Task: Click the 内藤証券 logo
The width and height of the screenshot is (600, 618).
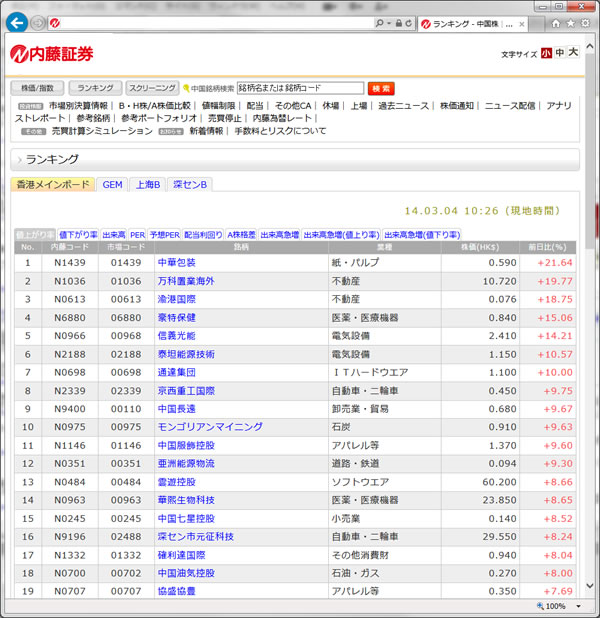Action: 52,53
